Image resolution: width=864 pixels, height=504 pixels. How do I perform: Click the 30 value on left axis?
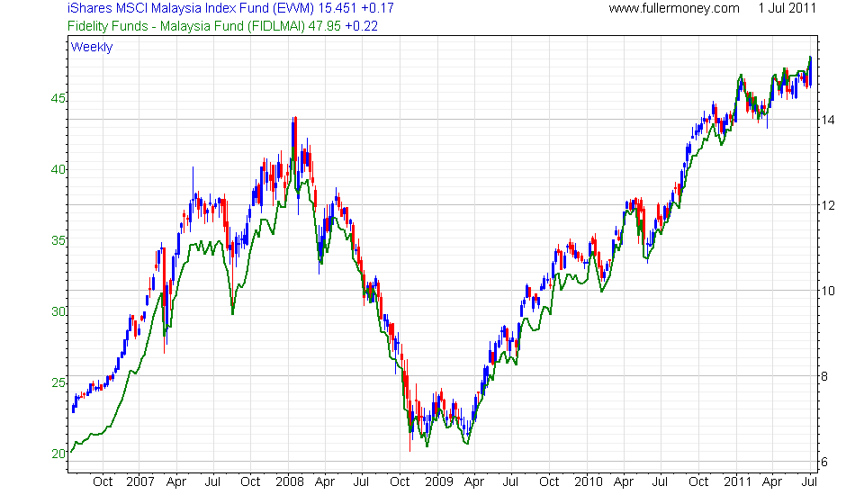coord(58,312)
